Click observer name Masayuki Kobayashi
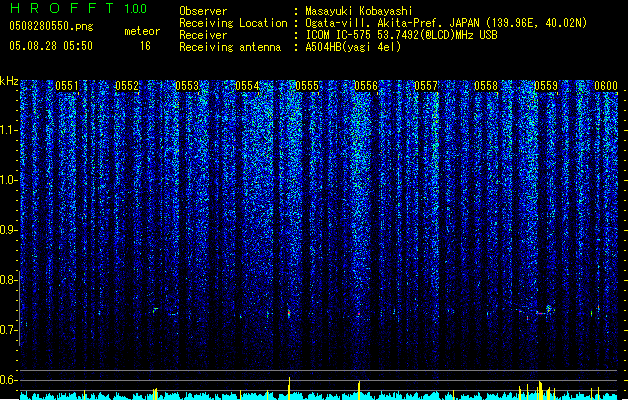 coord(359,11)
